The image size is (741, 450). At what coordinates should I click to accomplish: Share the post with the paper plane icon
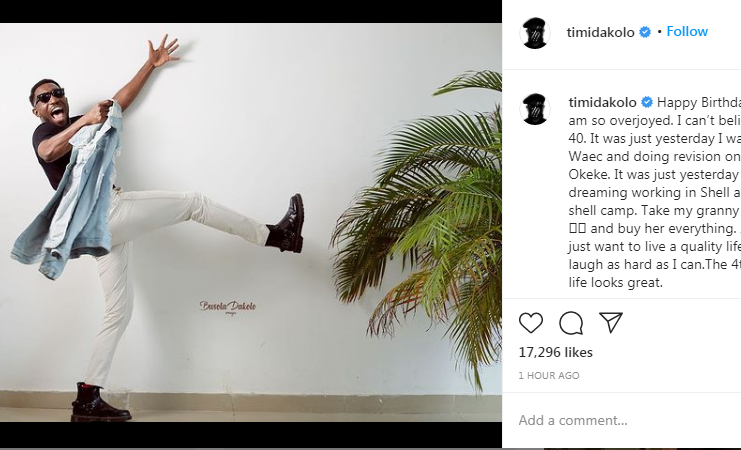[x=611, y=322]
